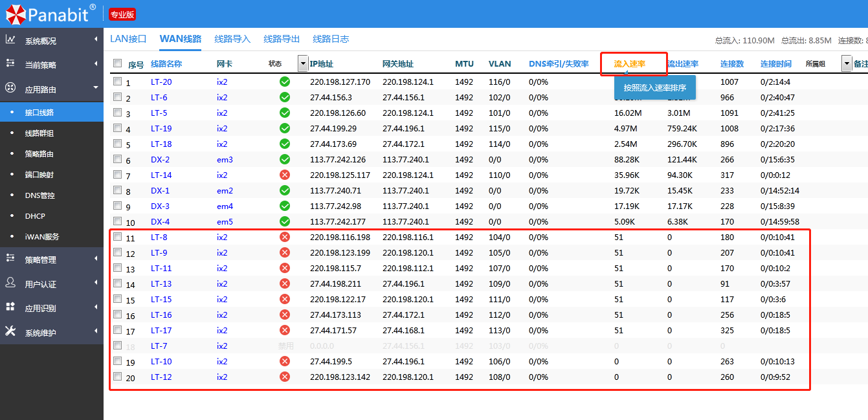
Task: Click red error status icon for LT-8
Action: pos(285,238)
